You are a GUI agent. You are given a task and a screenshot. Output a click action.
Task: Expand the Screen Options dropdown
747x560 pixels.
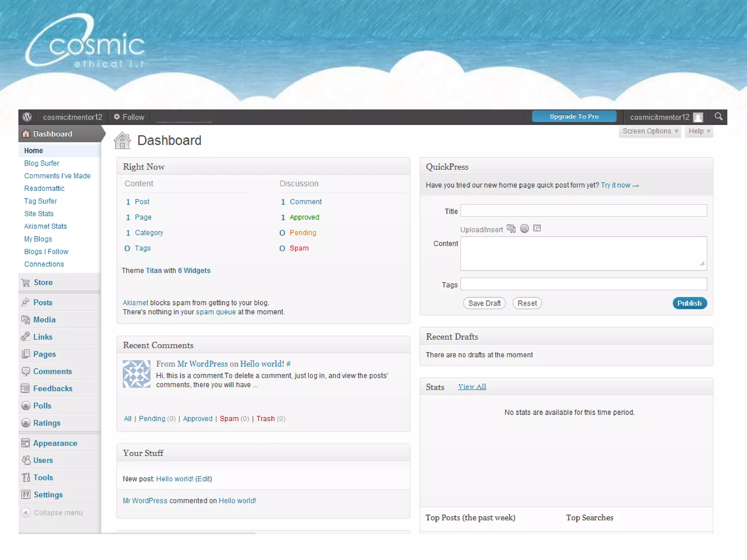(650, 131)
